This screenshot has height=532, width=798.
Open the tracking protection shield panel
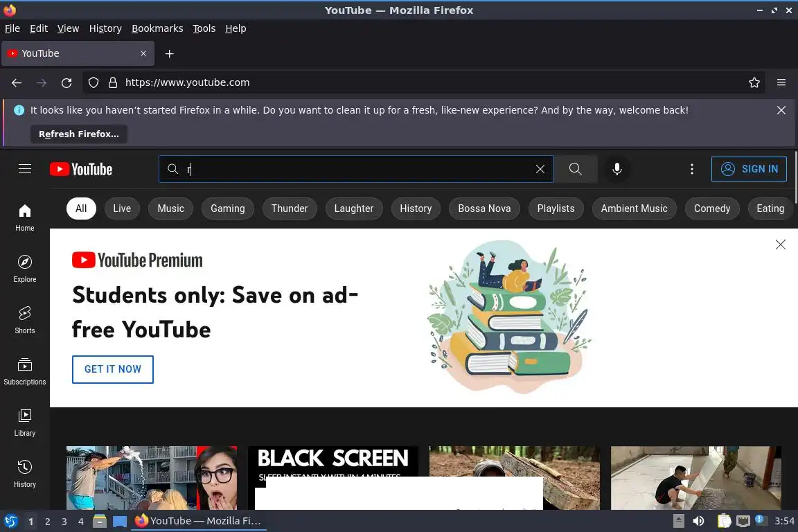click(93, 82)
